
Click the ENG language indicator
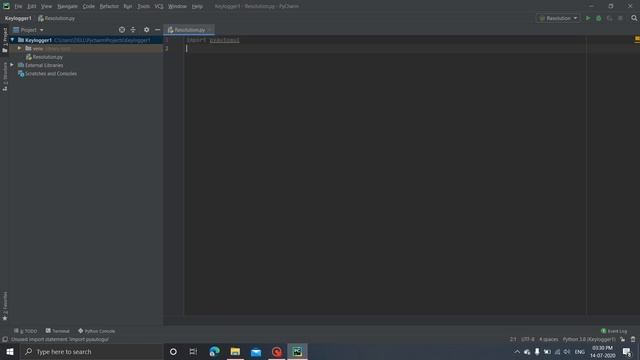[x=580, y=352]
